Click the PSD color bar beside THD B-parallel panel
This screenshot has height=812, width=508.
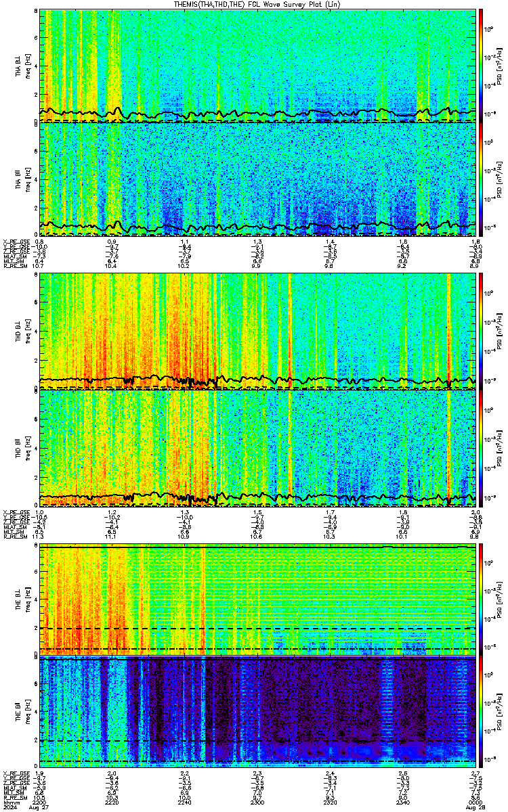tap(481, 447)
